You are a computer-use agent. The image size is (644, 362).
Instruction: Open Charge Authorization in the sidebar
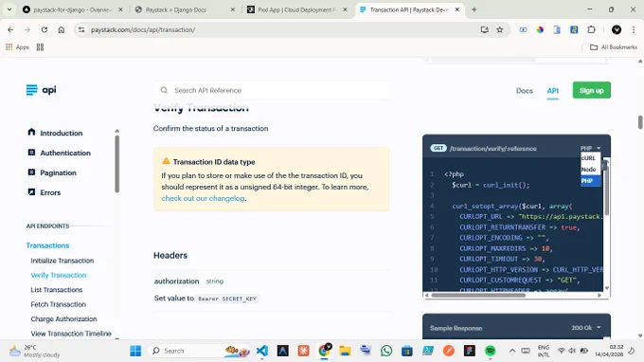[x=63, y=318]
